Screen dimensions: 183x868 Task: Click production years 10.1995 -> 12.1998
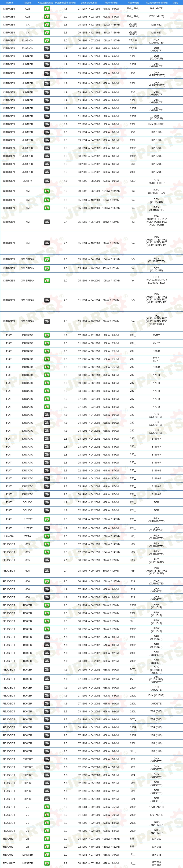click(x=89, y=48)
